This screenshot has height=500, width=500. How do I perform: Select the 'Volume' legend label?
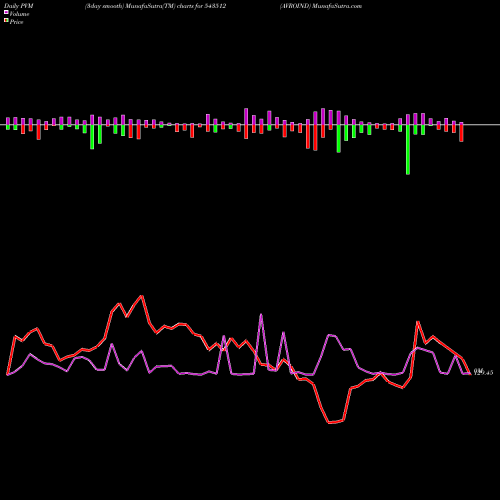[x=19, y=14]
